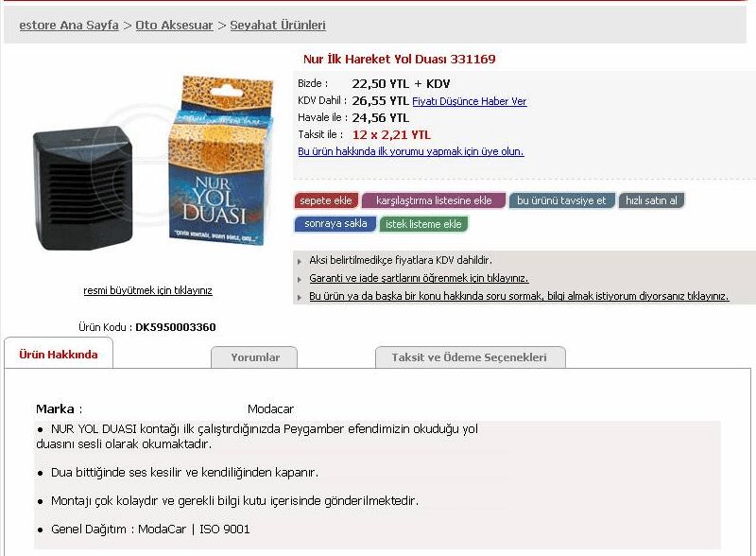Go to 'estore Ana Sayfa' breadcrumb

[x=69, y=26]
